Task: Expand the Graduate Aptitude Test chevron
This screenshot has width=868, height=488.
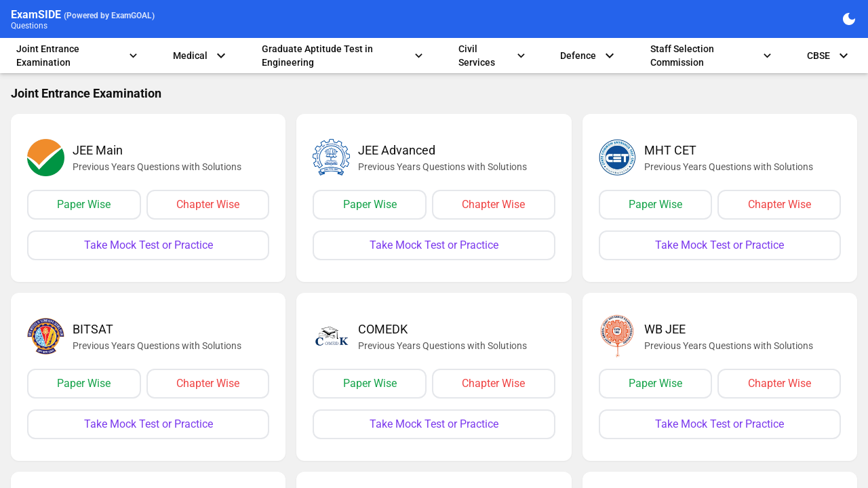Action: pos(419,56)
